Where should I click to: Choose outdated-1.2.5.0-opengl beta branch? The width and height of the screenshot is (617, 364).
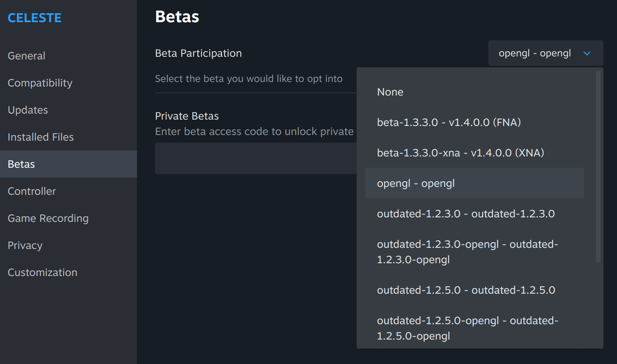(467, 328)
